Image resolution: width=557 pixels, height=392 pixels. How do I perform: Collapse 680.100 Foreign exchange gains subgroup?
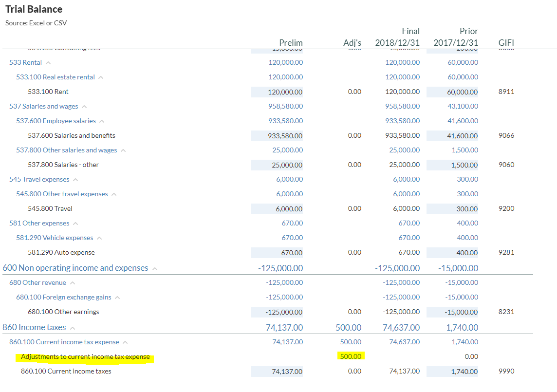click(117, 298)
